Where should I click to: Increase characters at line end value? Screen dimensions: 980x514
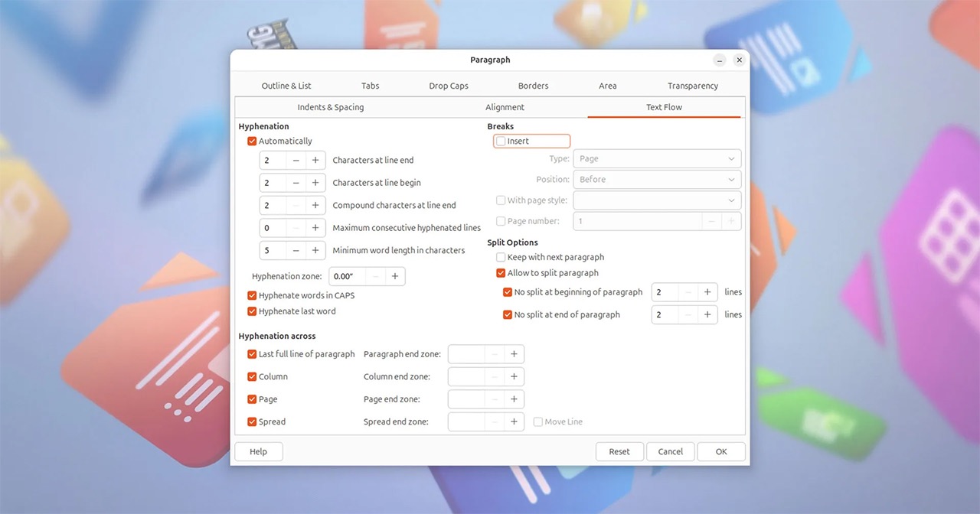pyautogui.click(x=315, y=161)
